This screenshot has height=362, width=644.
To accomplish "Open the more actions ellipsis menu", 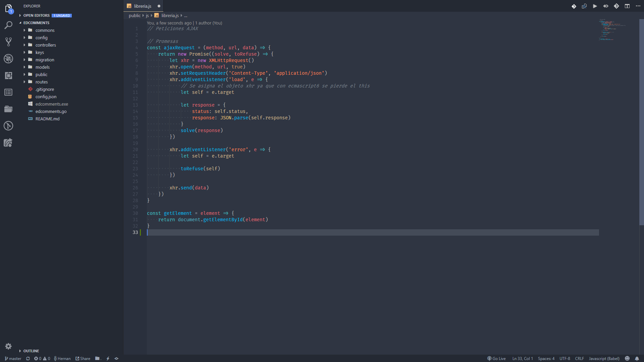I will 638,6.
